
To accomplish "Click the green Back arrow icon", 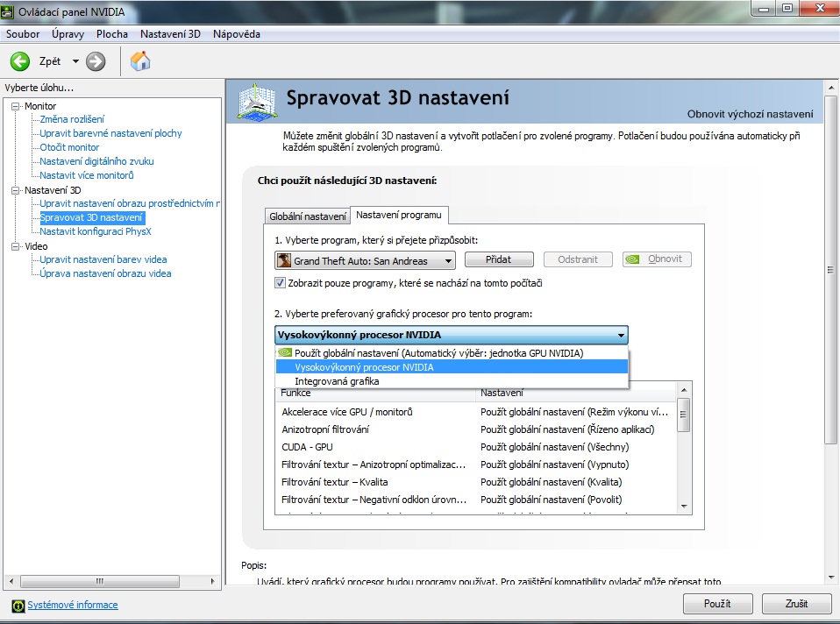I will 20,61.
